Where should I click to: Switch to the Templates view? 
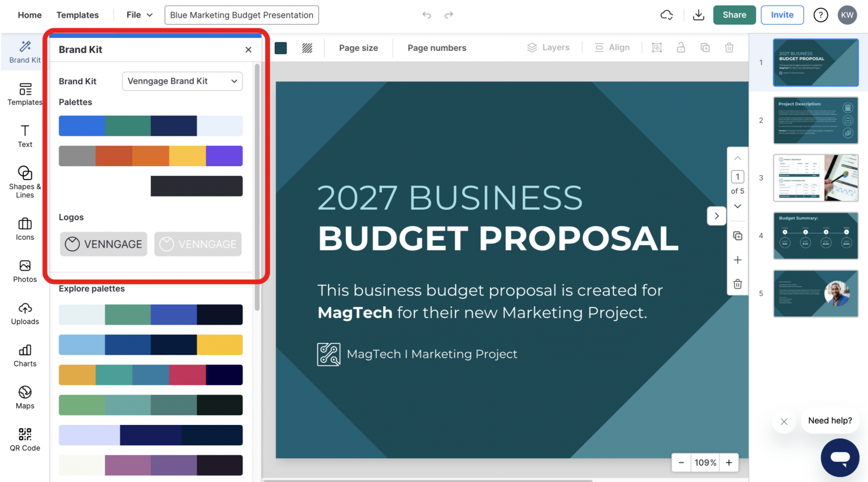[77, 15]
